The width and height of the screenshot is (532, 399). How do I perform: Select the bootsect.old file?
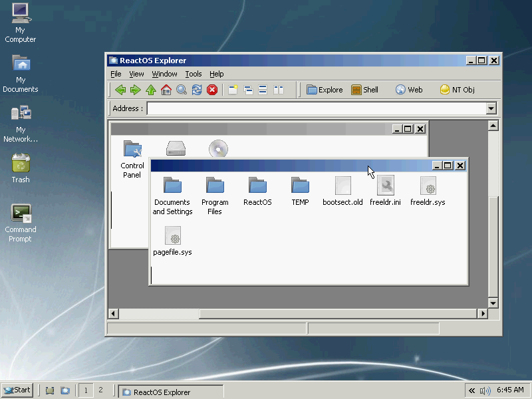coord(342,192)
